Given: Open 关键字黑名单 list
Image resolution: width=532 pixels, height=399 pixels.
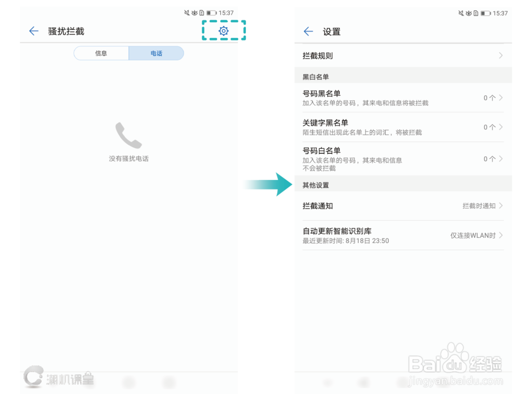Looking at the screenshot, I should [x=403, y=127].
